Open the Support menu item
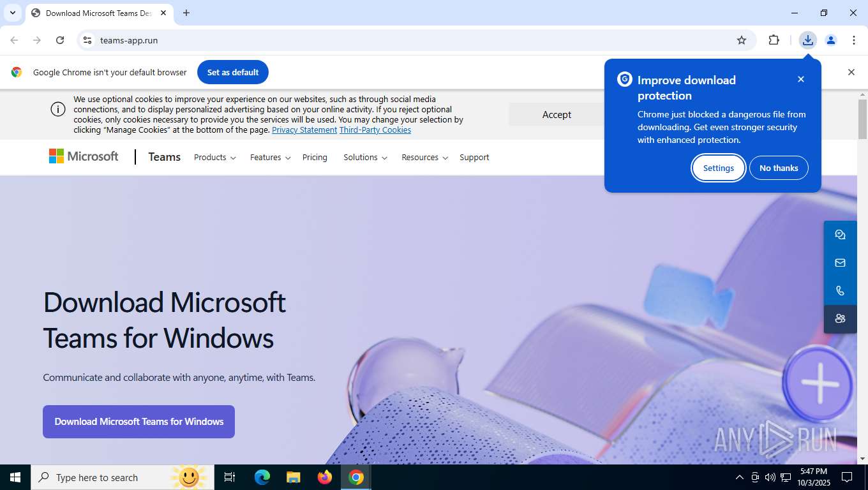Image resolution: width=868 pixels, height=490 pixels. pos(474,158)
